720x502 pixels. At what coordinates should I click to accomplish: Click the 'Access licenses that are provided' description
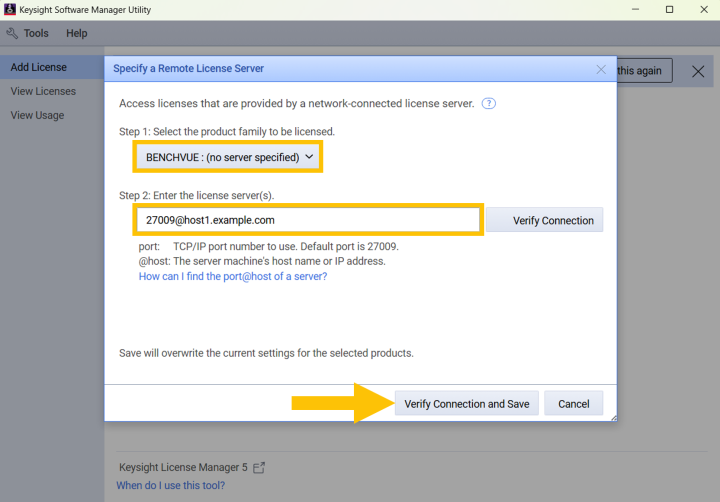click(297, 103)
